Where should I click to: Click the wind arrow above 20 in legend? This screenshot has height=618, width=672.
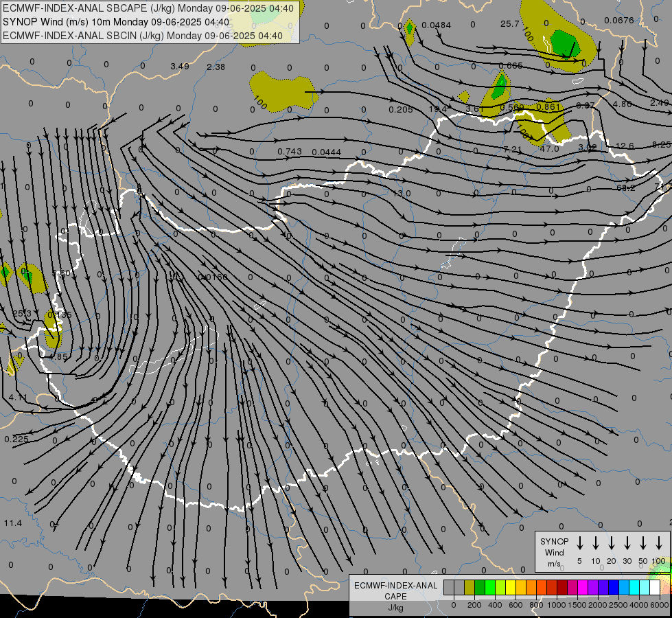click(612, 543)
